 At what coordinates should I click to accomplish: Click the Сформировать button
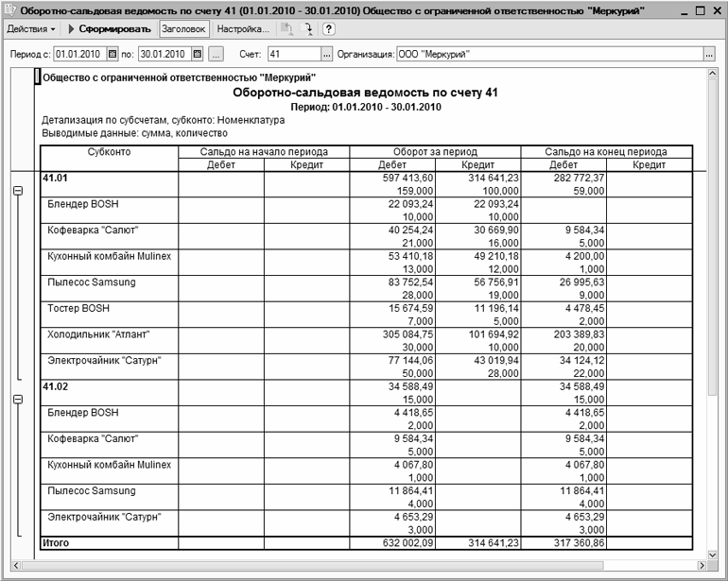click(109, 29)
